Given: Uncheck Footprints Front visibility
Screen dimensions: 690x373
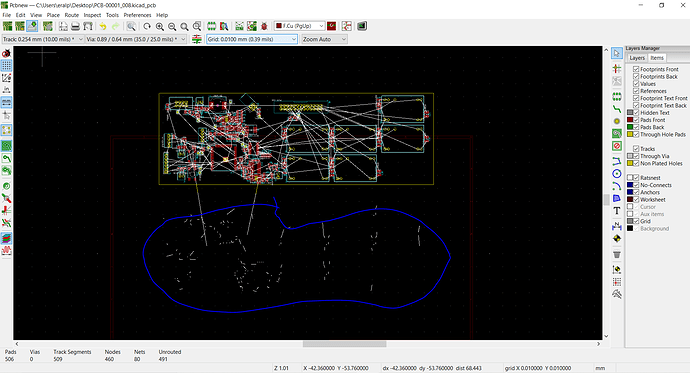Looking at the screenshot, I should pyautogui.click(x=636, y=69).
